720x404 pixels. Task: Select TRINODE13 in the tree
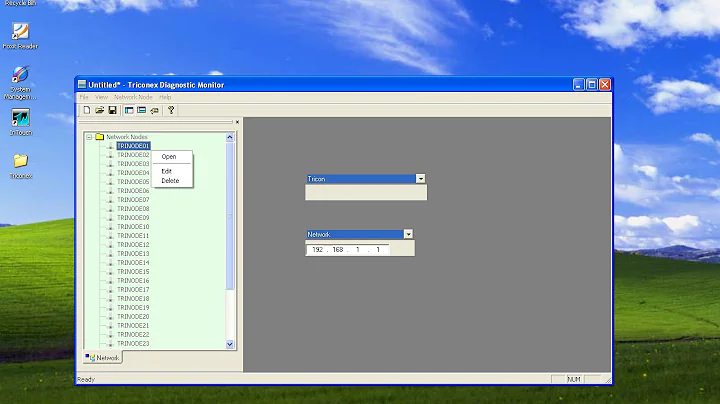click(133, 253)
